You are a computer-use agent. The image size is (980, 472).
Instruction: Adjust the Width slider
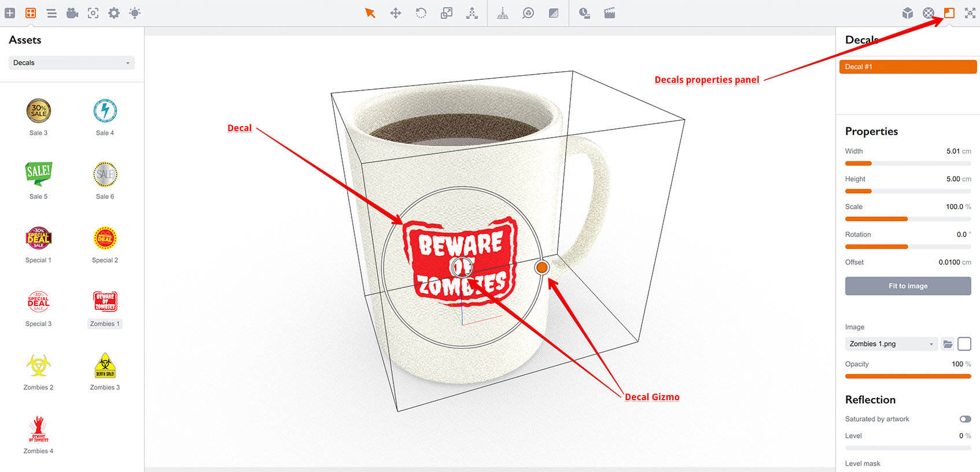click(908, 164)
